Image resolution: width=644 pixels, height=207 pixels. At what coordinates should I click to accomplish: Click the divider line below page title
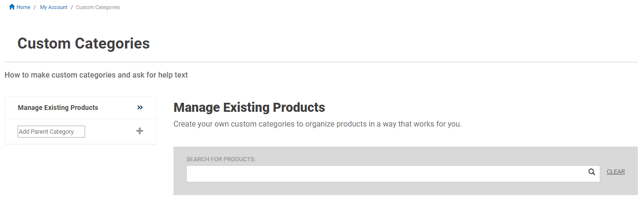point(321,62)
